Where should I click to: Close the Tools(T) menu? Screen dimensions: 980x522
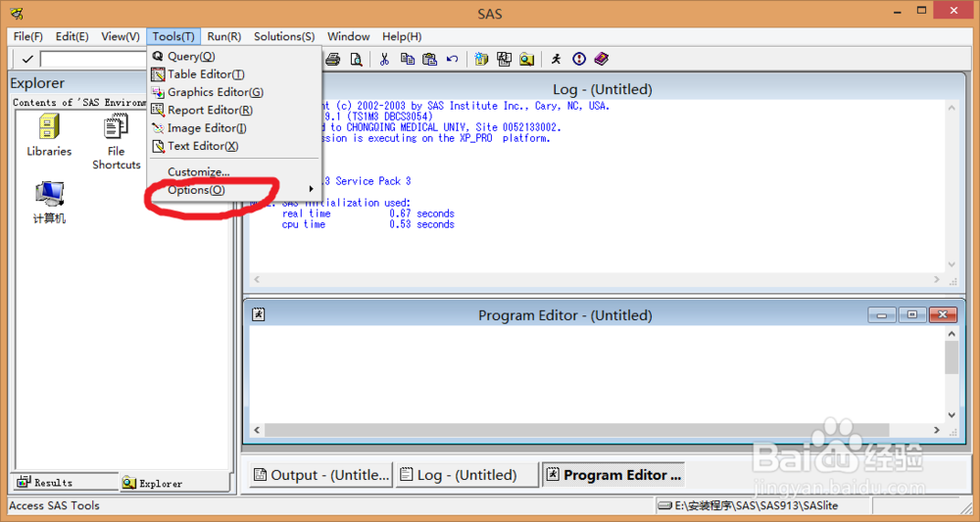[173, 36]
